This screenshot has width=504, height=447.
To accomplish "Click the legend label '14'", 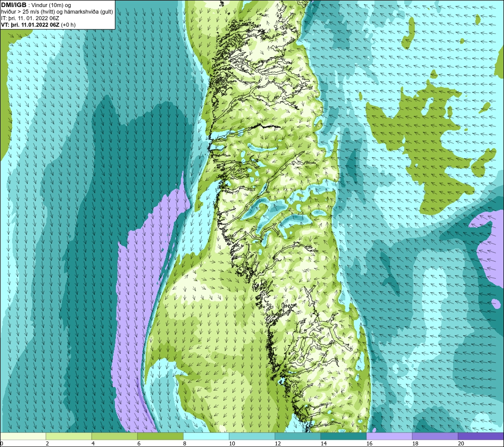I will tap(324, 443).
